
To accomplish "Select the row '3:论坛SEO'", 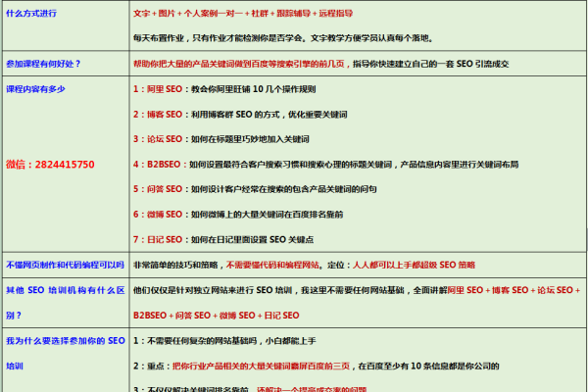I will click(221, 139).
